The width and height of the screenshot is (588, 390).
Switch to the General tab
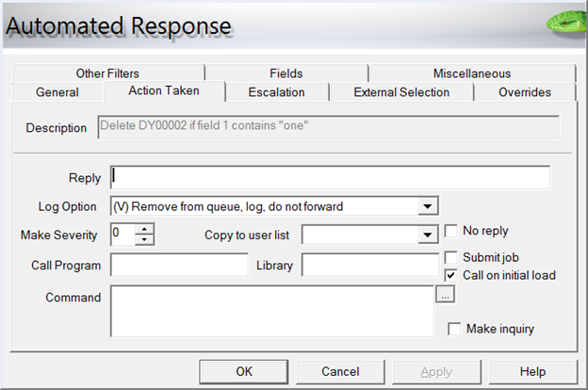click(57, 92)
